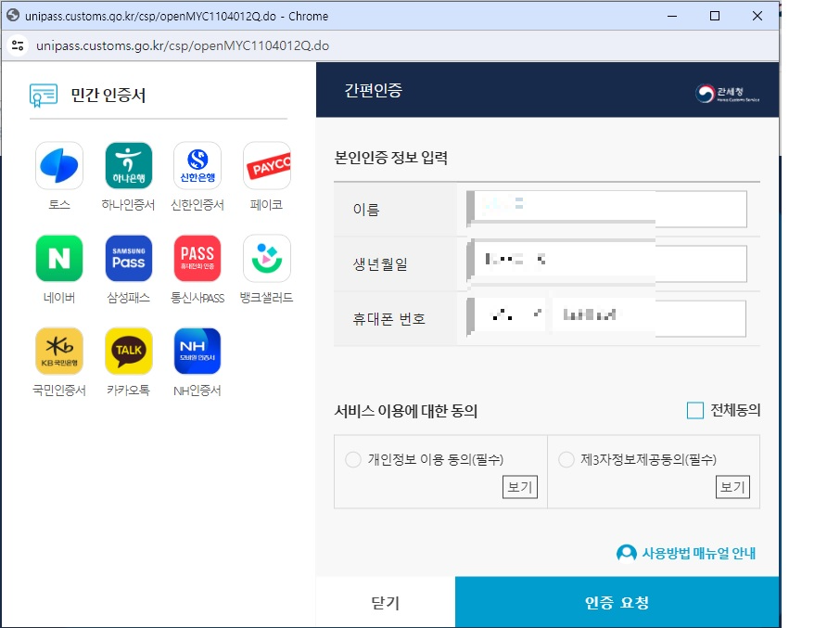Click the Korea Customs Service (관세청) logo
Viewport: 840px width, 628px height.
(x=727, y=94)
